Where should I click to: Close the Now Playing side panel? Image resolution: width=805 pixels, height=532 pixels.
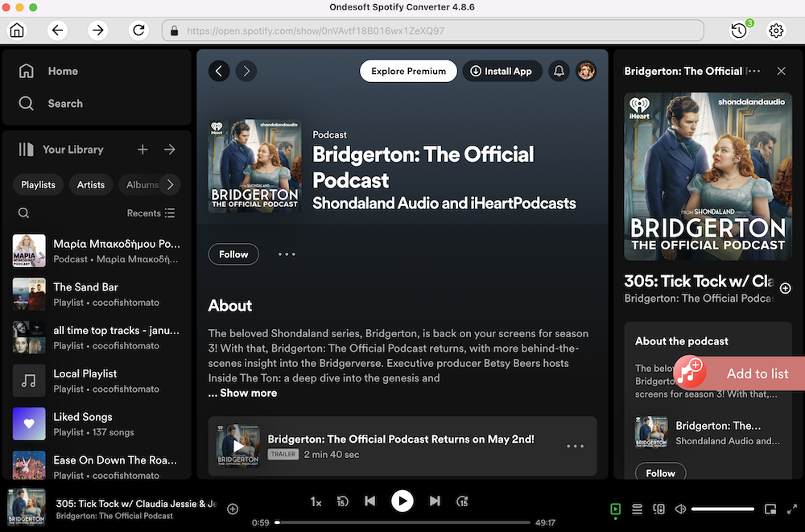782,71
